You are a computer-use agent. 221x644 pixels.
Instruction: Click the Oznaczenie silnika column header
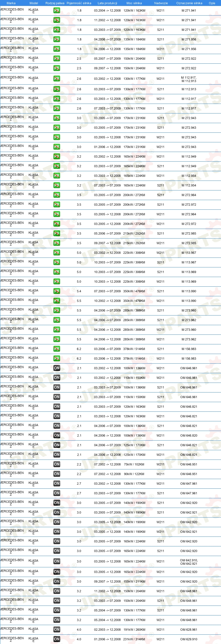(189, 3)
